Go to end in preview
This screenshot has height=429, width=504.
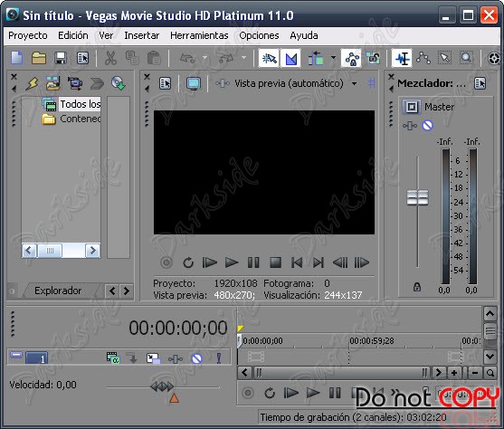pos(319,262)
